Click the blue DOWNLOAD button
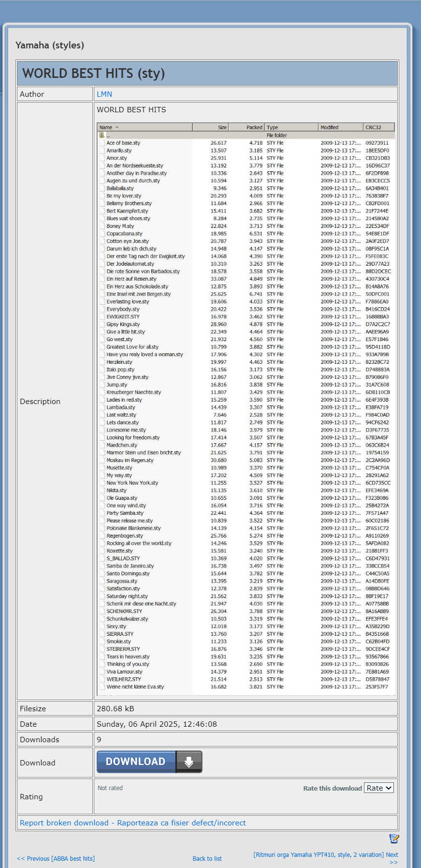The height and width of the screenshot is (868, 421). pos(149,762)
